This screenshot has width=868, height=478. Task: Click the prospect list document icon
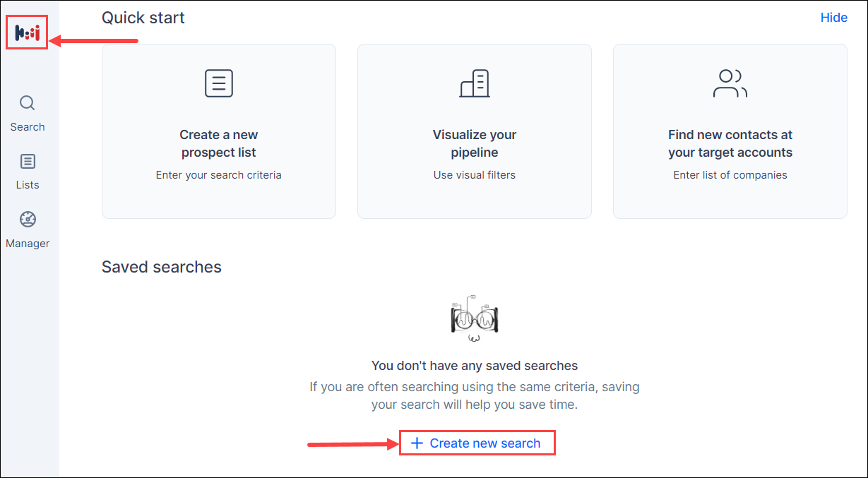click(x=219, y=83)
